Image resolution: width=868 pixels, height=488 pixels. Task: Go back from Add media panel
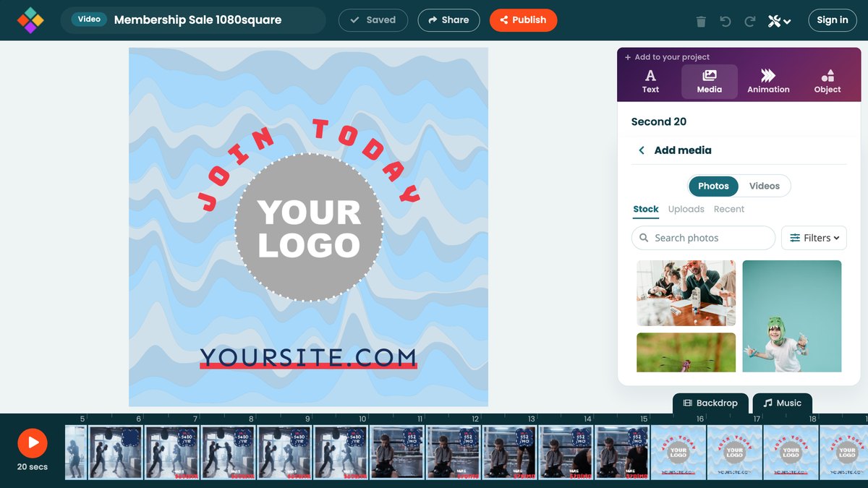coord(641,150)
